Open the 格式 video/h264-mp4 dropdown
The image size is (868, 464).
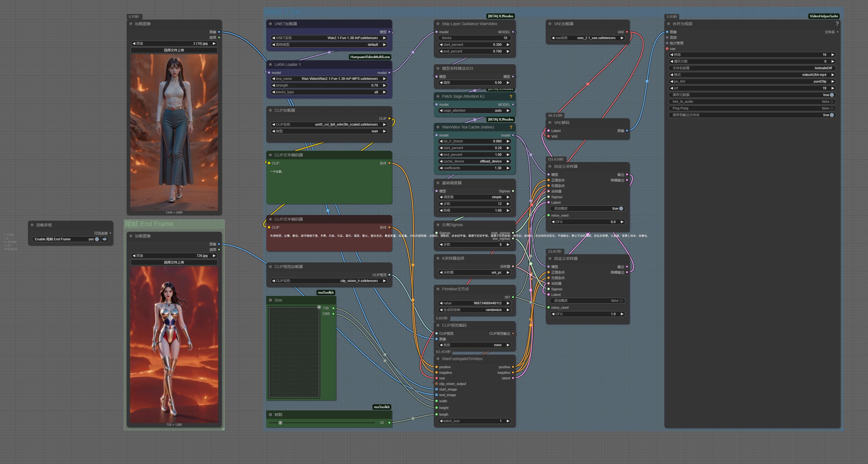pos(752,75)
